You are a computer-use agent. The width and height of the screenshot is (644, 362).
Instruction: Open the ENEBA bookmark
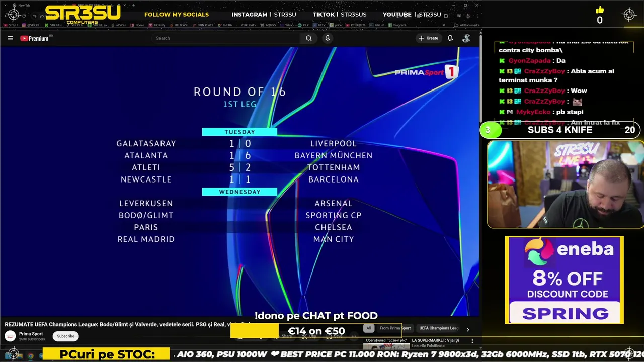(x=225, y=25)
